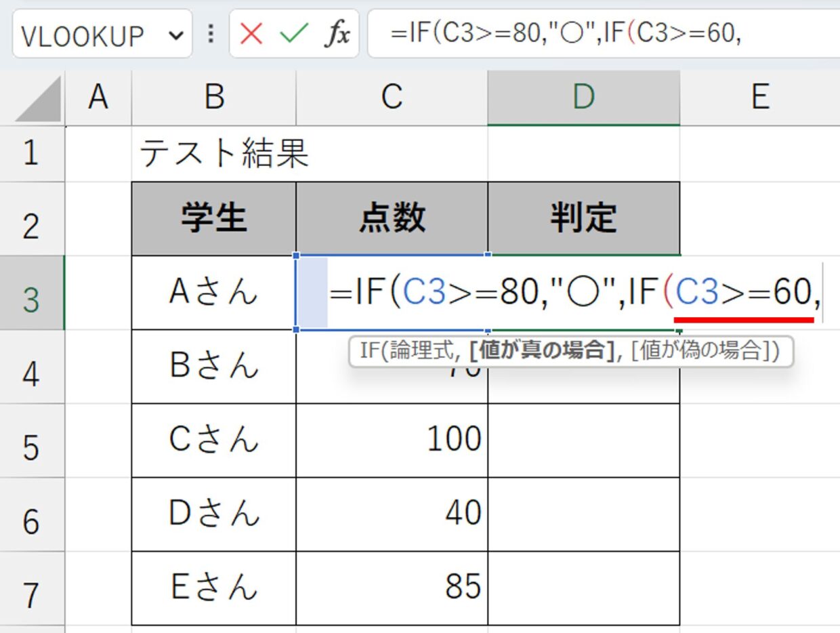Open the Insert Function fx dialog
This screenshot has width=840, height=633.
pos(337,34)
